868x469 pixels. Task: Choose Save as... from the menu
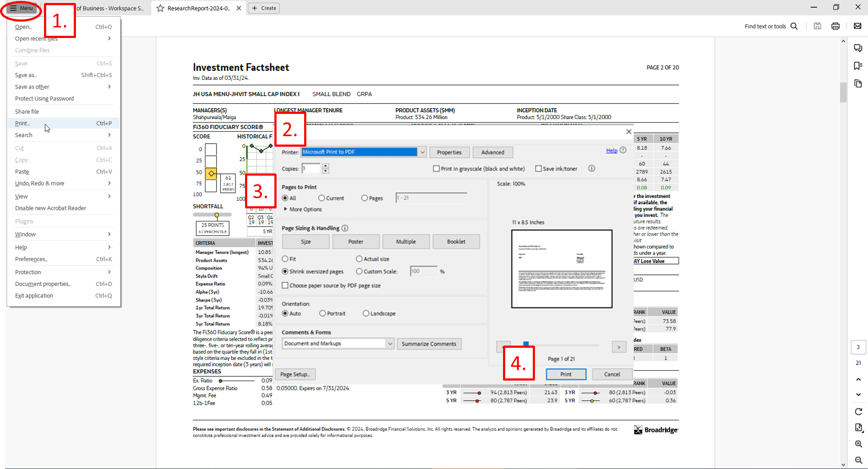tap(63, 75)
